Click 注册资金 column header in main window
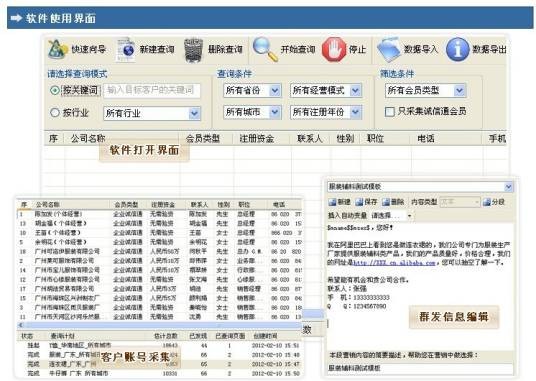The height and width of the screenshot is (381, 536). coord(256,138)
